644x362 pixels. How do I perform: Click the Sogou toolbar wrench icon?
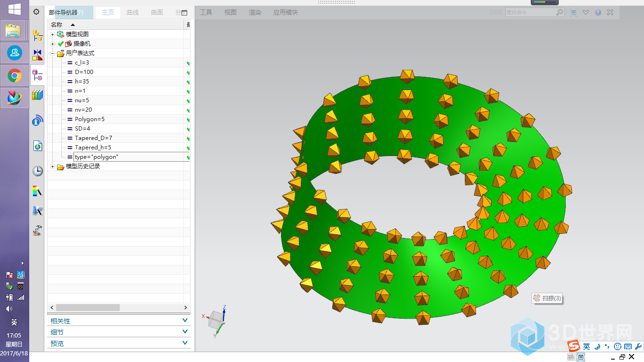coord(638,346)
